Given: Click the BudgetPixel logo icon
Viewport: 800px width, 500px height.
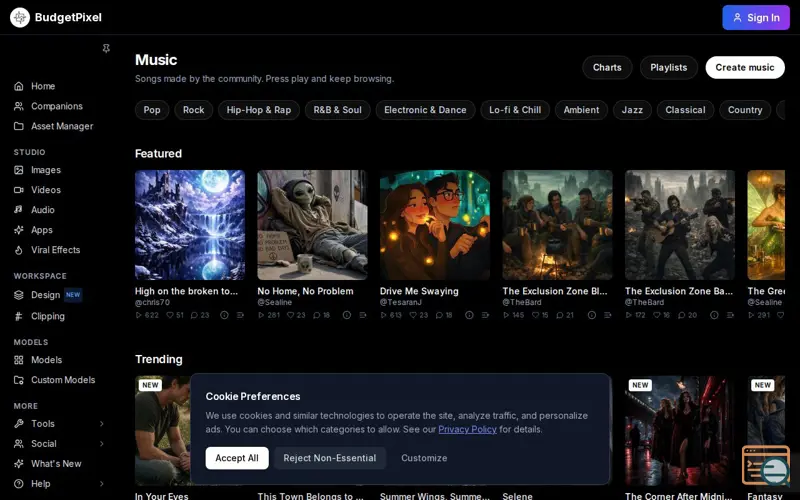Looking at the screenshot, I should 20,17.
